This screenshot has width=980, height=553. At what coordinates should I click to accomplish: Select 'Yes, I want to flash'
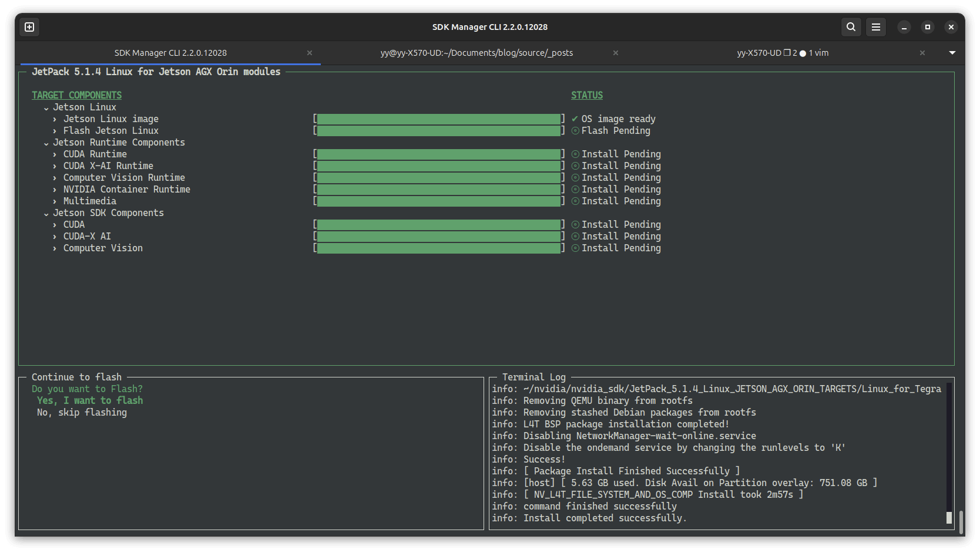click(x=90, y=400)
